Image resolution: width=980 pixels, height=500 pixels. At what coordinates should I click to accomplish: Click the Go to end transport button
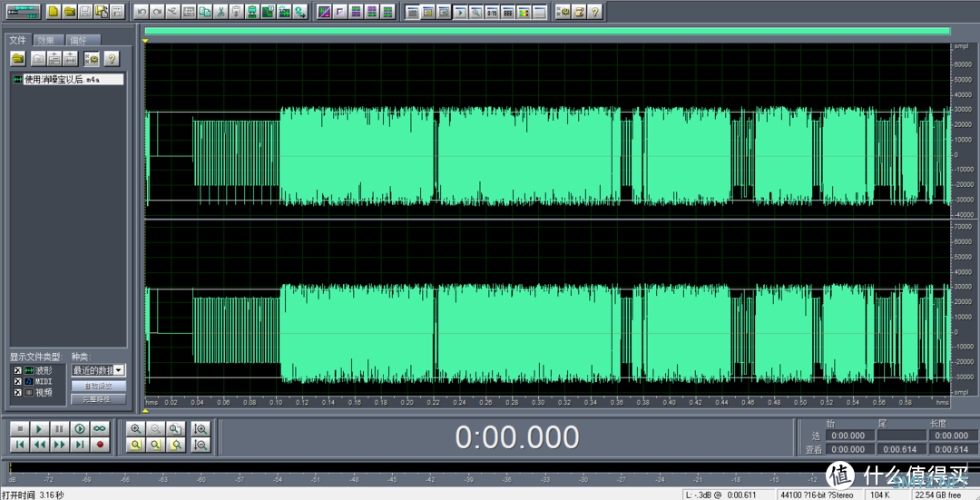(x=79, y=445)
